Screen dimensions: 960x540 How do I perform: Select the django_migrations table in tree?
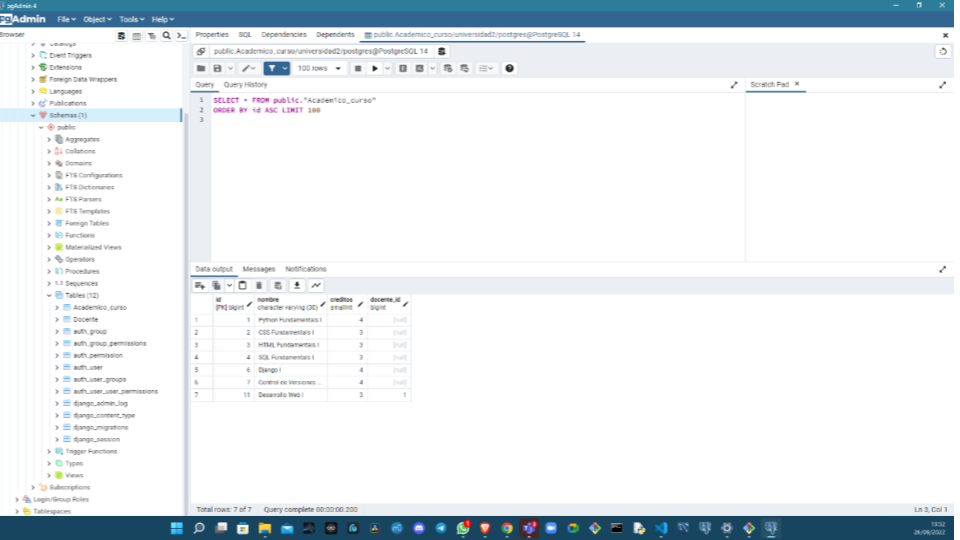101,427
